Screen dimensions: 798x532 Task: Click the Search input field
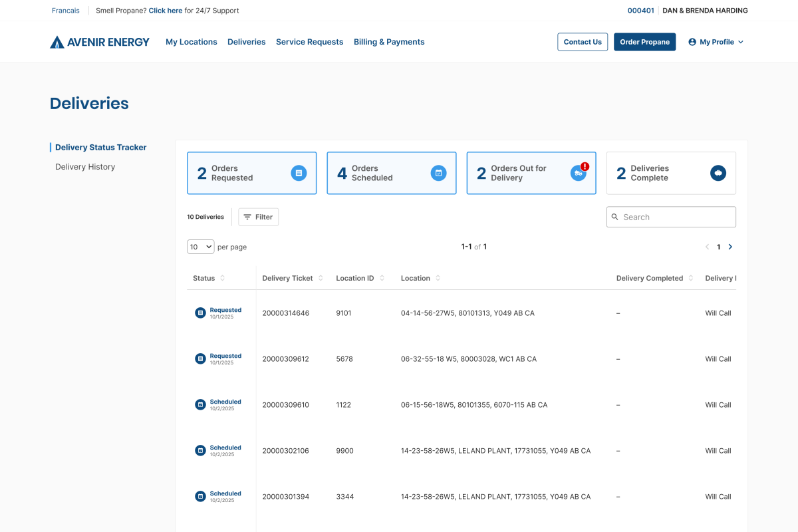(x=671, y=217)
